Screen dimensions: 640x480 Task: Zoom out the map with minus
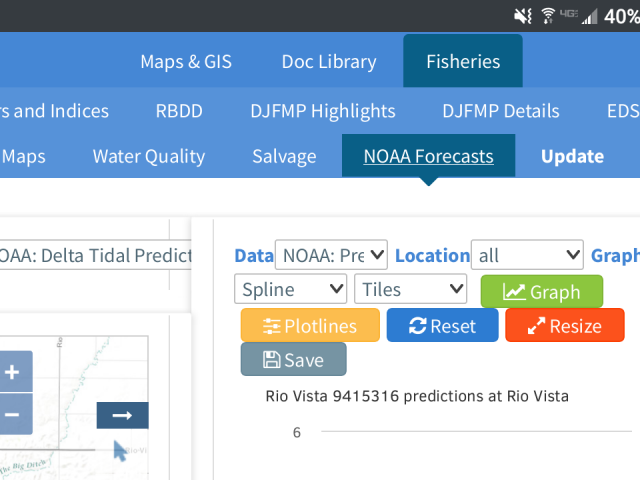16,414
